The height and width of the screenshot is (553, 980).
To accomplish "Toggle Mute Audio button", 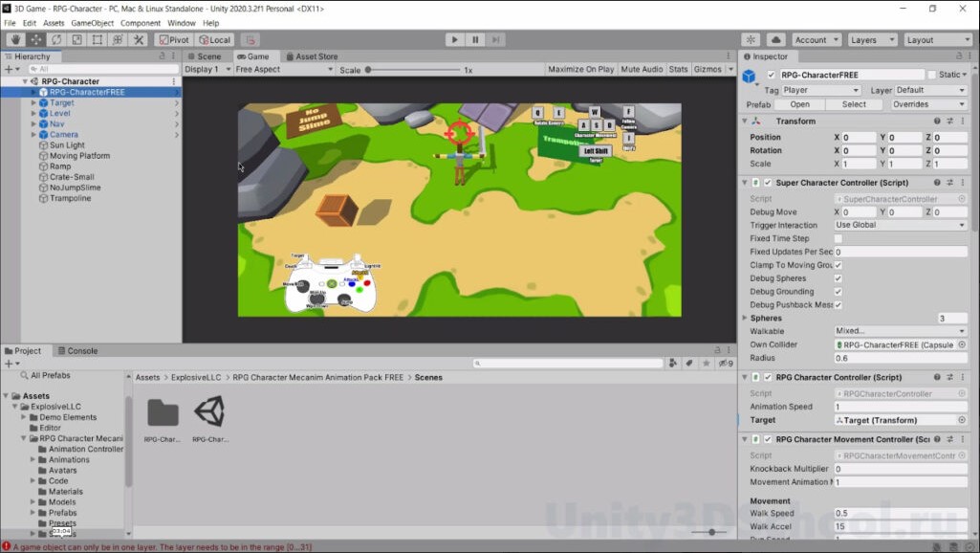I will coord(642,70).
